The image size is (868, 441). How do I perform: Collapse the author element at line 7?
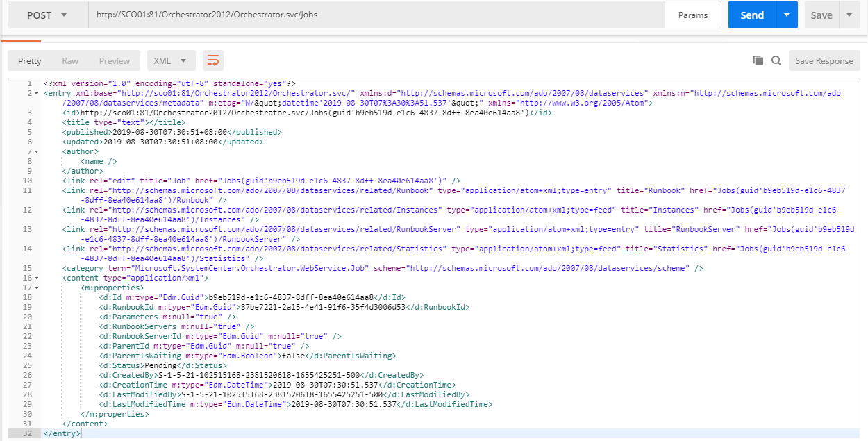click(x=36, y=151)
